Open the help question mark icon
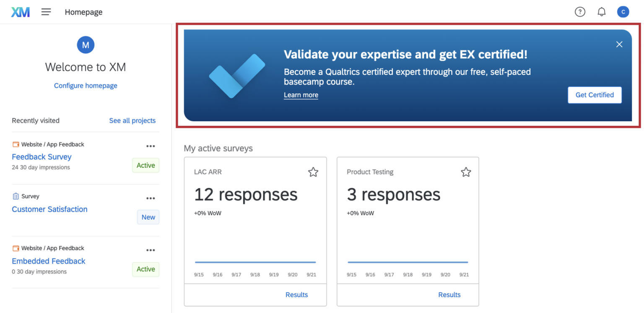644x313 pixels. pos(580,12)
